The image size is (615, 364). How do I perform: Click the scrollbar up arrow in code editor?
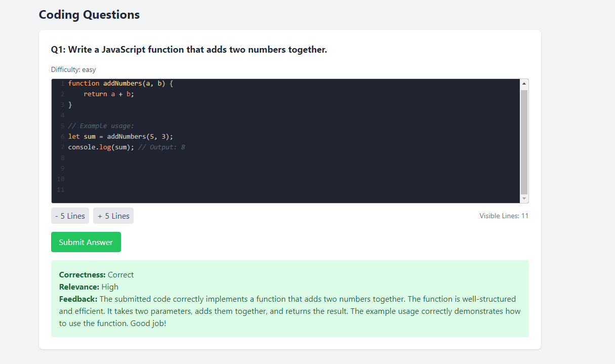pos(524,84)
